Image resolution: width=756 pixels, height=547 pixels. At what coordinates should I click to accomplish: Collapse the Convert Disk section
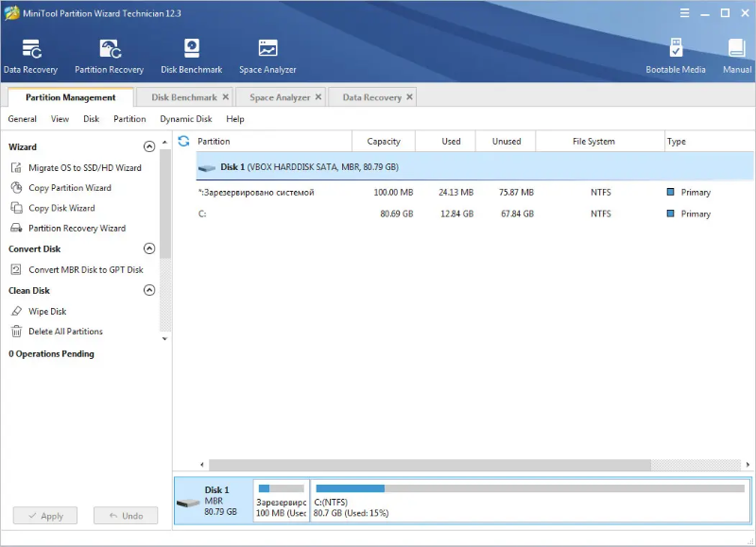click(x=149, y=248)
